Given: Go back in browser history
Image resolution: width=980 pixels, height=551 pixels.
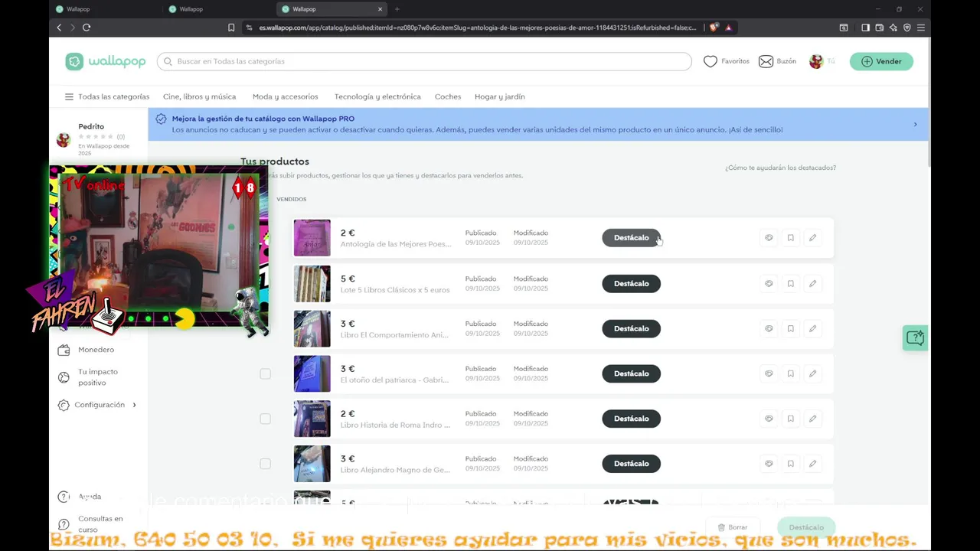Looking at the screenshot, I should (59, 28).
